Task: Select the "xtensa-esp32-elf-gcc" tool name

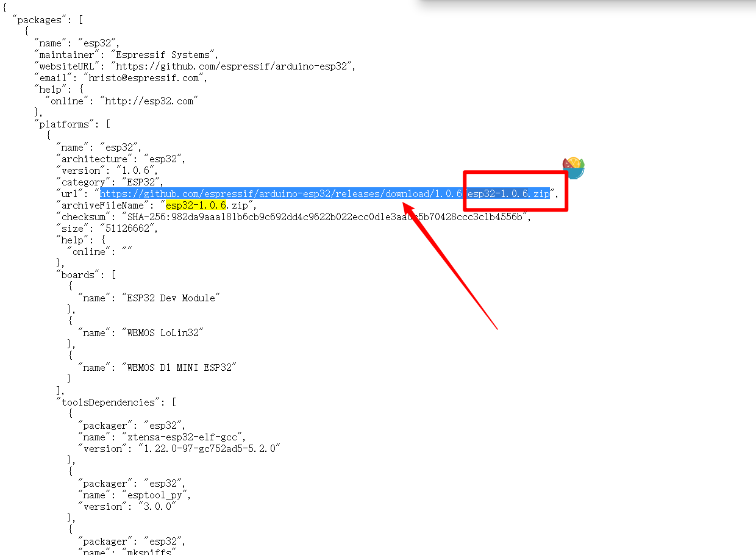Action: click(183, 437)
